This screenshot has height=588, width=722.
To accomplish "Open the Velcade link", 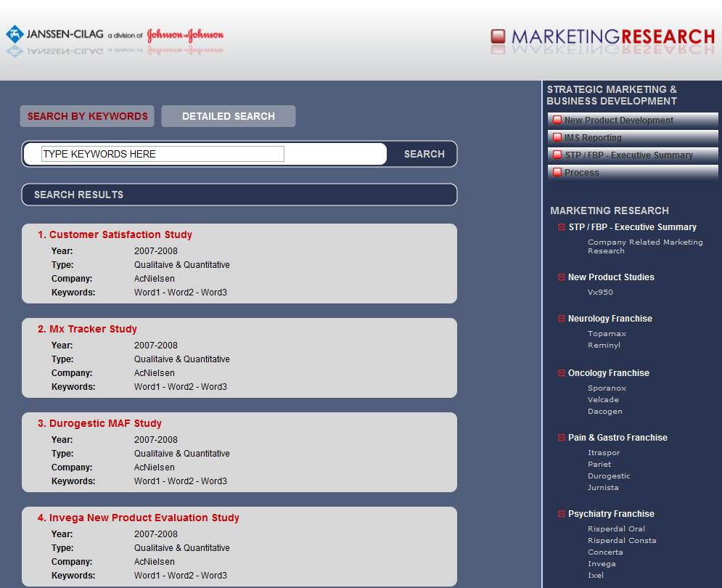I will coord(603,399).
